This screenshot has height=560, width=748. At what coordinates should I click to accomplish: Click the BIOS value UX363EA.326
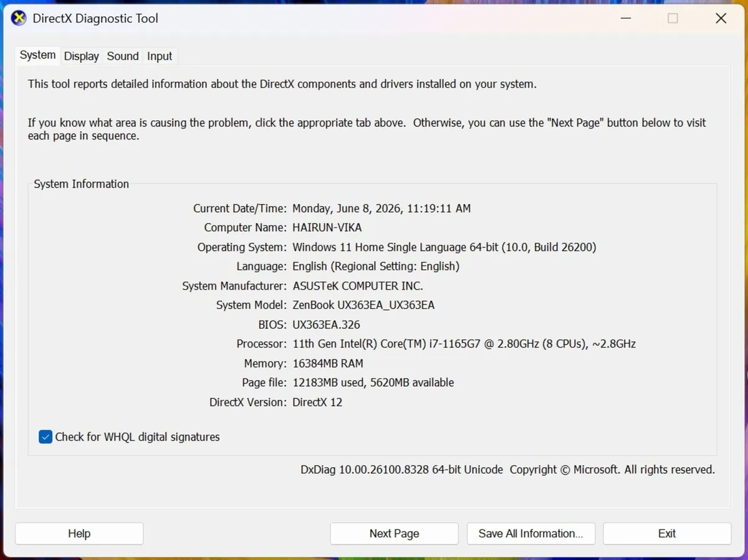[326, 324]
